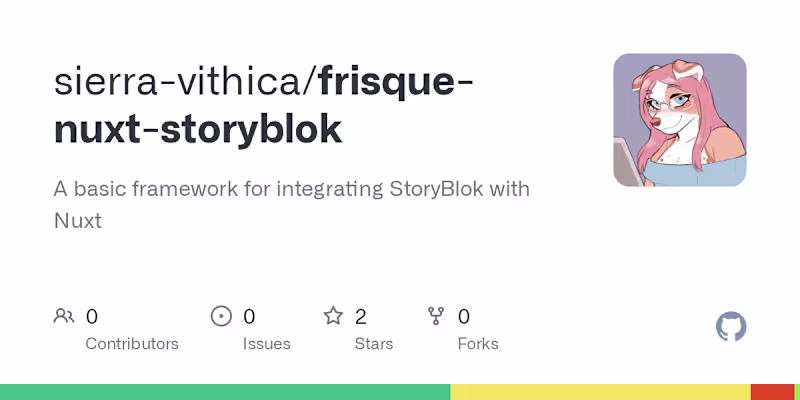The height and width of the screenshot is (400, 800).
Task: Click the Stars star icon
Action: tap(333, 317)
